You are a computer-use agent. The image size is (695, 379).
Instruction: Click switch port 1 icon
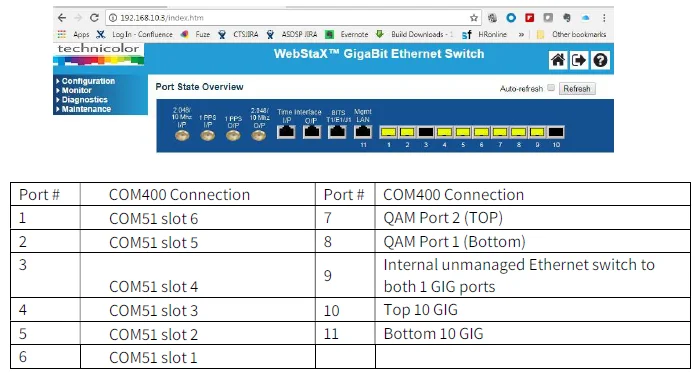(x=389, y=132)
